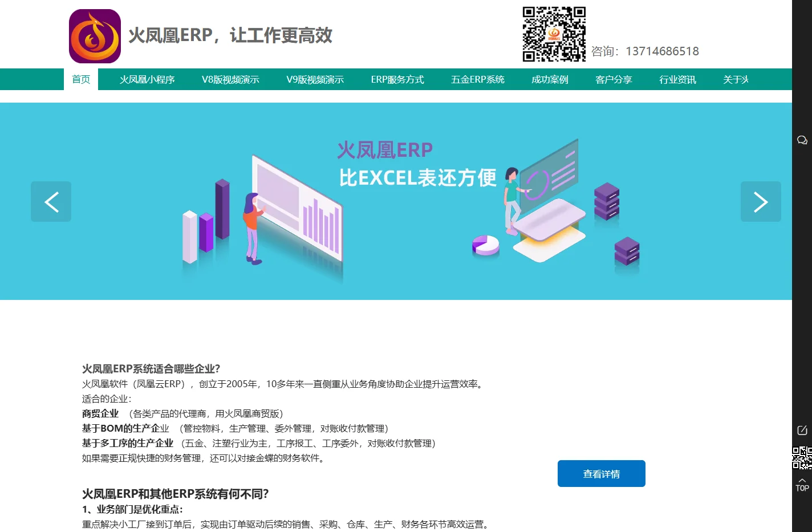
Task: Click the edit/feedback icon in sidebar
Action: 802,430
